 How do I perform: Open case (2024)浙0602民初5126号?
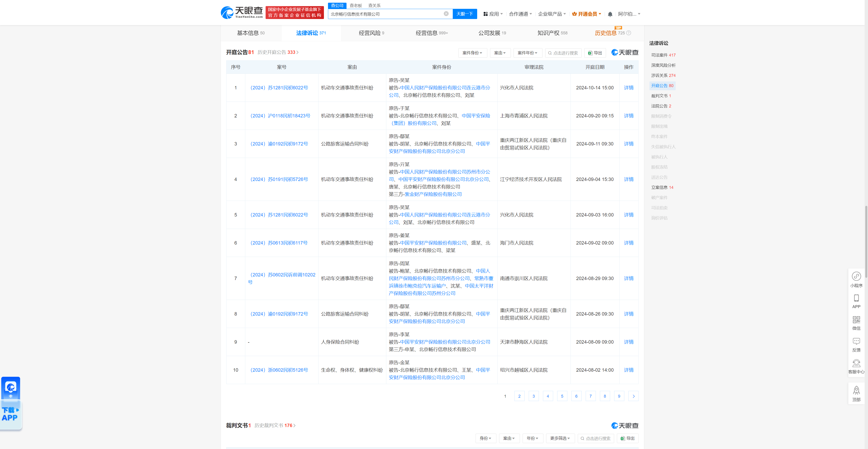coord(278,370)
